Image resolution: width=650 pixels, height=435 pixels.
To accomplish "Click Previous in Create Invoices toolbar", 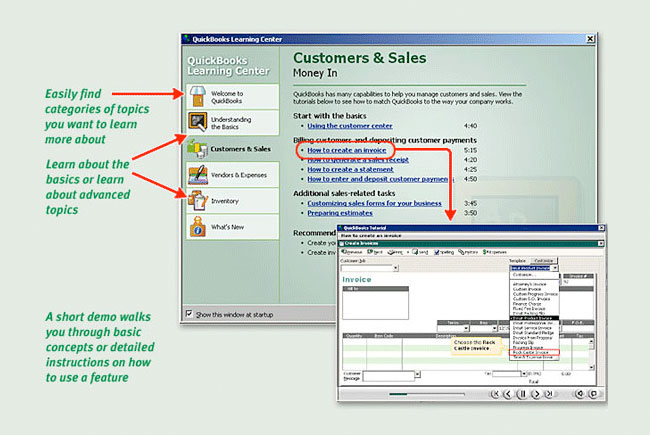I will pyautogui.click(x=352, y=252).
